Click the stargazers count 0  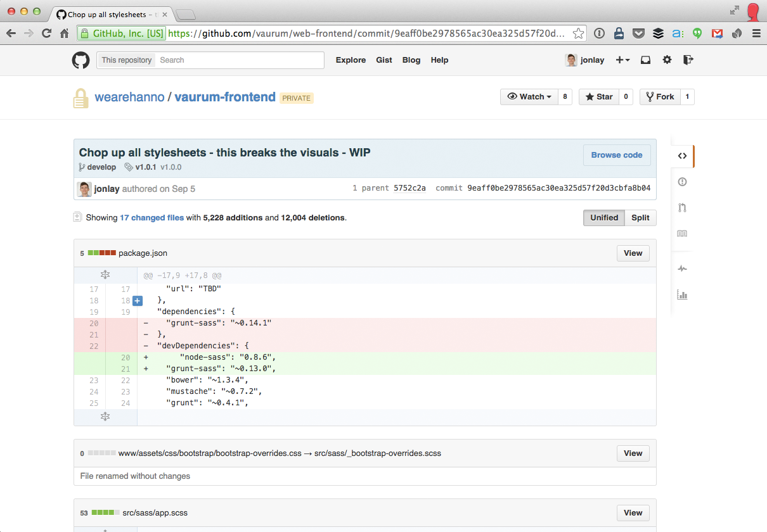626,97
